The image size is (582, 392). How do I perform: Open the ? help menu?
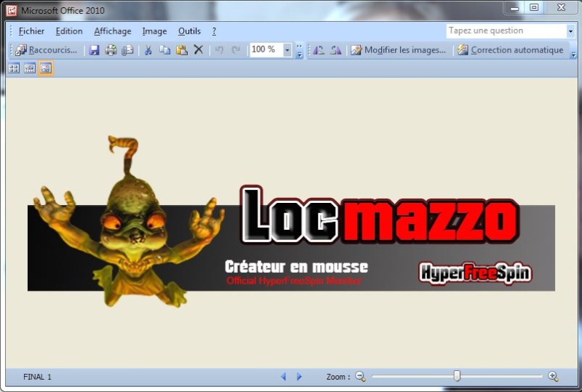click(x=214, y=31)
